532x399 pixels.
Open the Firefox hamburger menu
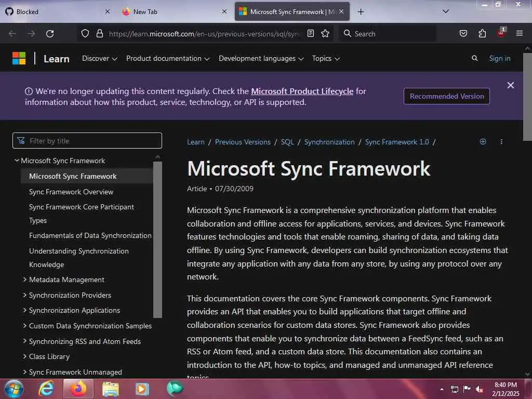tap(519, 33)
